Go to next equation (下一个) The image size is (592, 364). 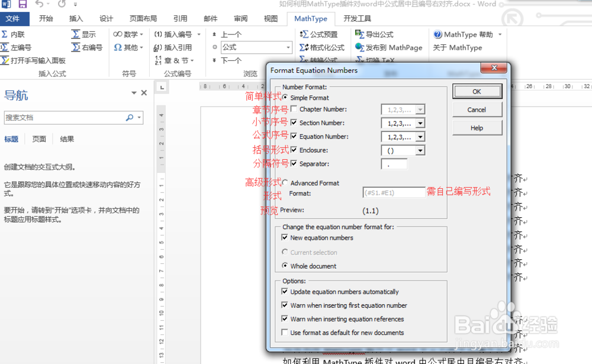[x=227, y=60]
